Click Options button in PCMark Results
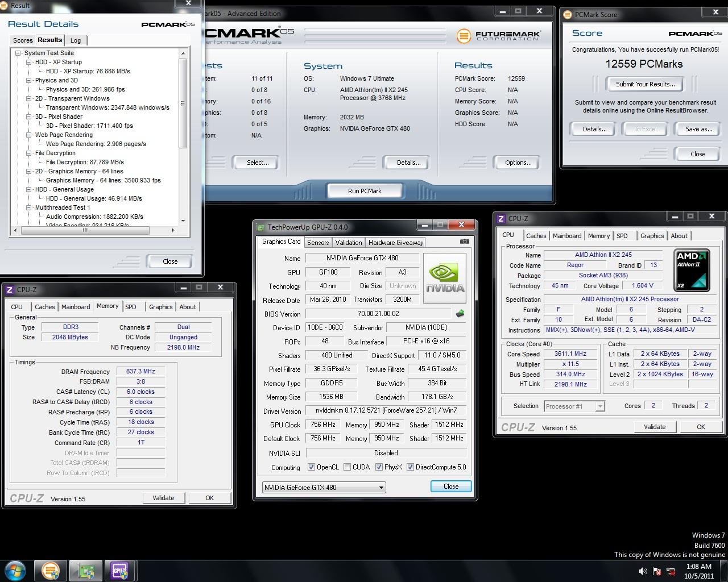Image resolution: width=728 pixels, height=582 pixels. 518,163
